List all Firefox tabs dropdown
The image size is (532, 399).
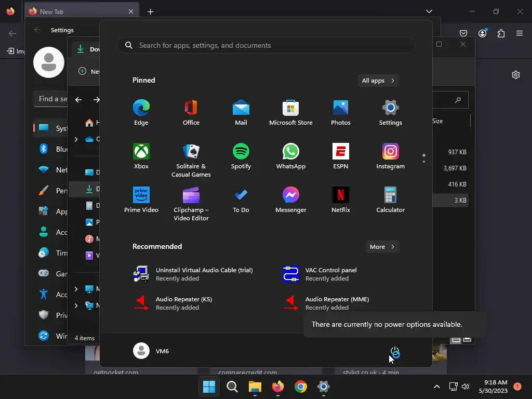pyautogui.click(x=429, y=11)
